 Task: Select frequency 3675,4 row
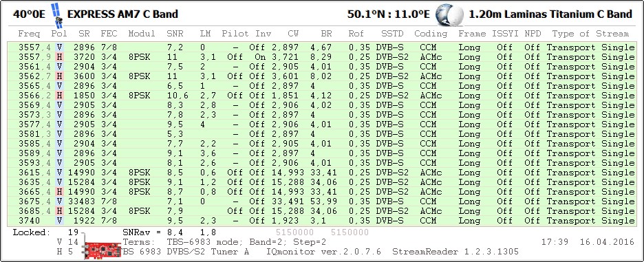pos(322,201)
